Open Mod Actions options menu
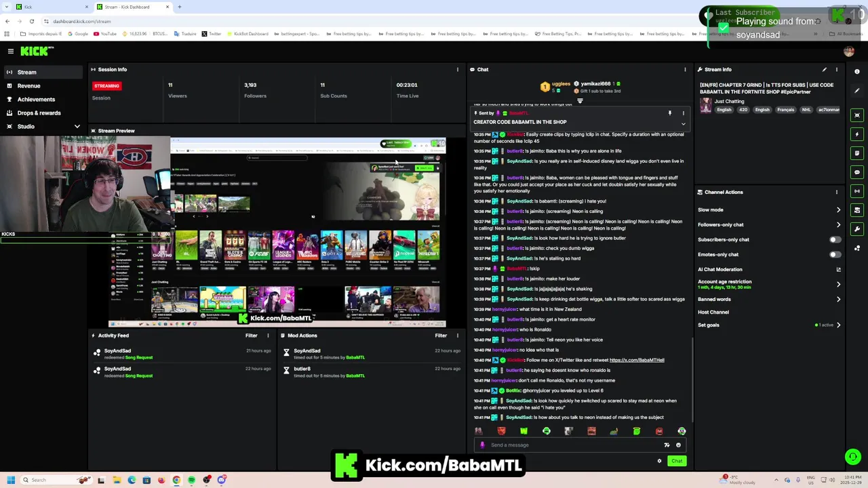The width and height of the screenshot is (868, 488). [457, 335]
